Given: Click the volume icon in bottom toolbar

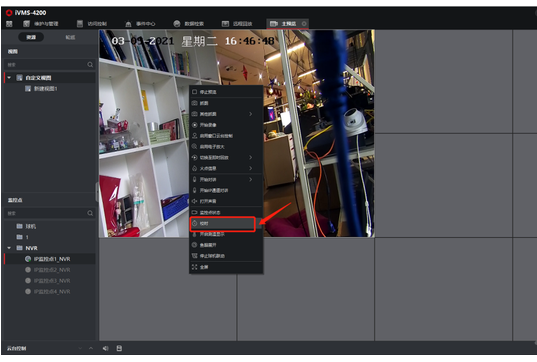Looking at the screenshot, I should (x=105, y=348).
